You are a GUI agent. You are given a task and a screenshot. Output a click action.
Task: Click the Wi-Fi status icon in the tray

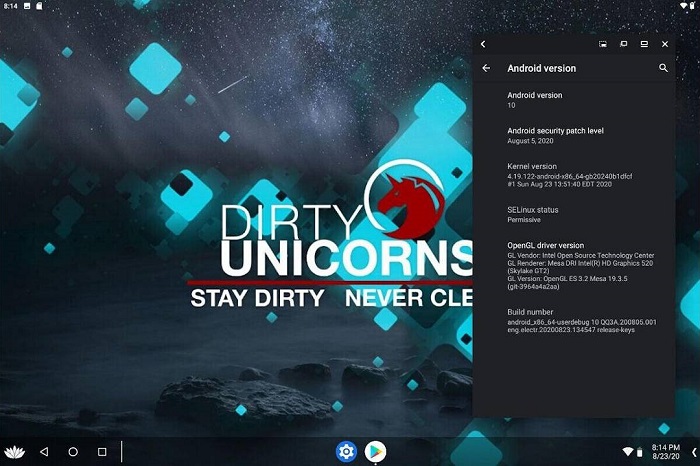point(627,452)
